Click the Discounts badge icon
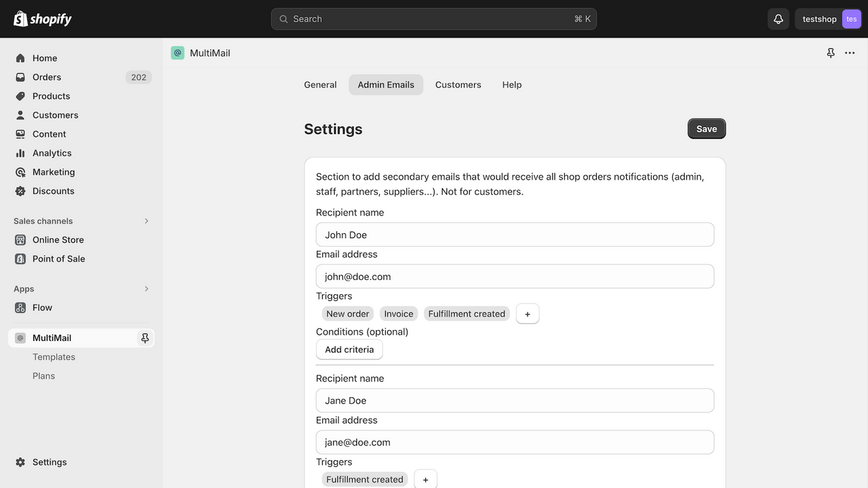The width and height of the screenshot is (868, 488). coord(20,191)
